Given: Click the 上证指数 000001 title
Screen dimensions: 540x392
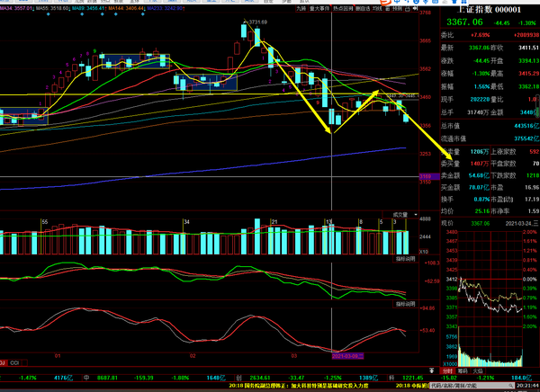Looking at the screenshot, I should point(488,9).
